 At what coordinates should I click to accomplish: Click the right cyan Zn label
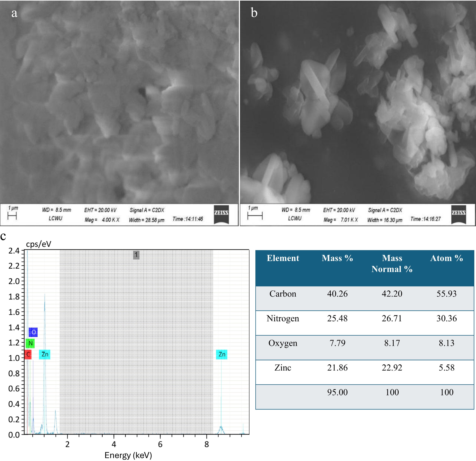(x=222, y=354)
